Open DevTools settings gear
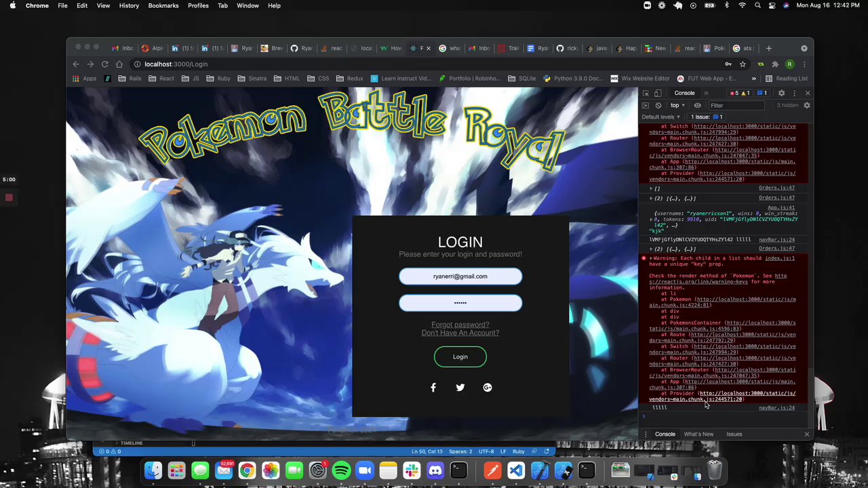This screenshot has height=488, width=868. point(781,93)
